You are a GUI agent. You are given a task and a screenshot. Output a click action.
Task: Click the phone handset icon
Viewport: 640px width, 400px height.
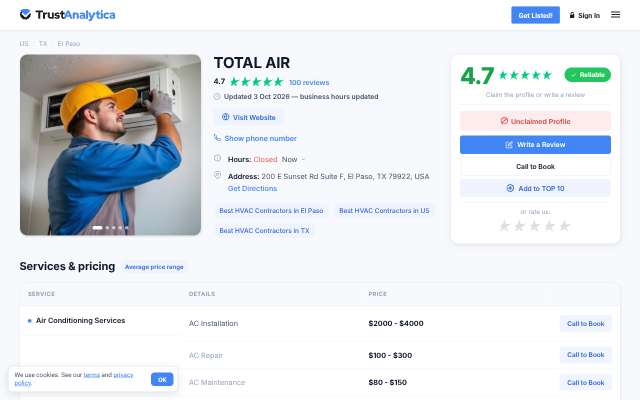[x=217, y=137]
